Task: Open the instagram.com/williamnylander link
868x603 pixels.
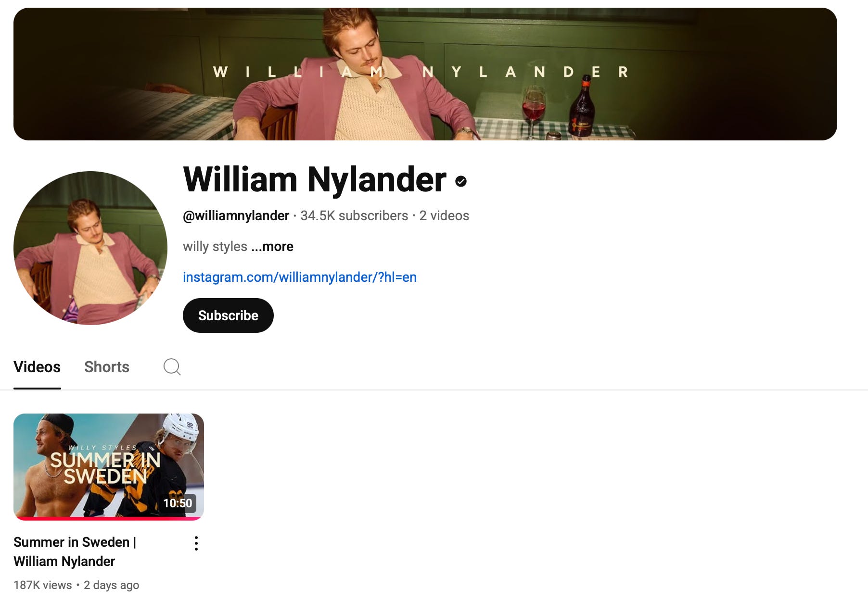Action: (x=300, y=277)
